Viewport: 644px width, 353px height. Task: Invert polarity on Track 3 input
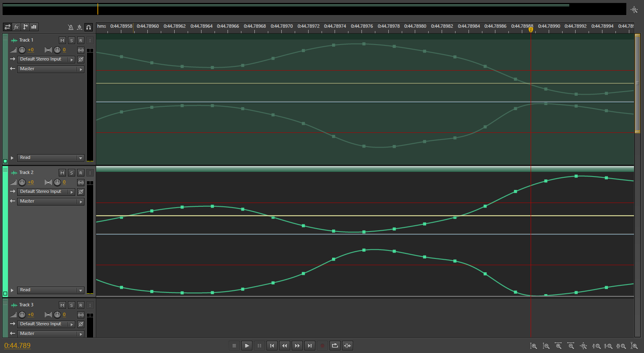click(81, 324)
